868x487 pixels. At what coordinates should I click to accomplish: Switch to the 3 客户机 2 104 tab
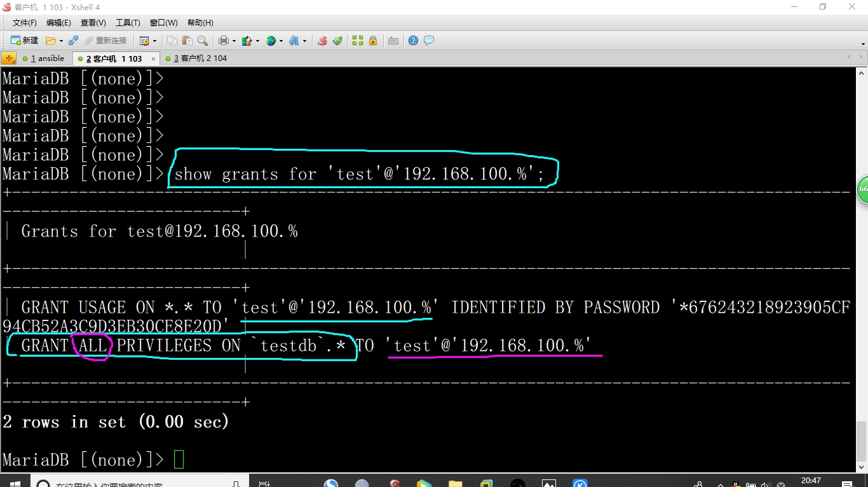click(196, 58)
